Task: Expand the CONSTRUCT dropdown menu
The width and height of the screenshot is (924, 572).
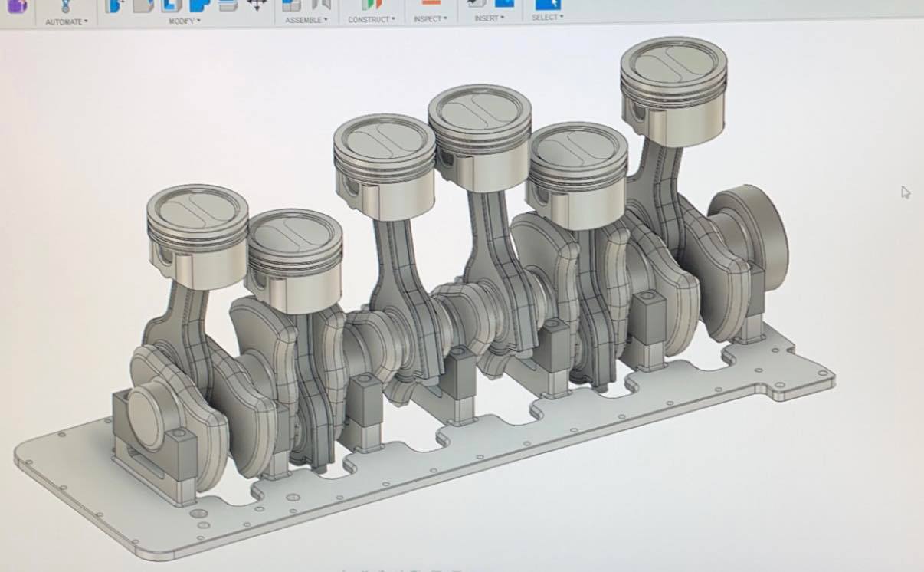Action: point(372,19)
